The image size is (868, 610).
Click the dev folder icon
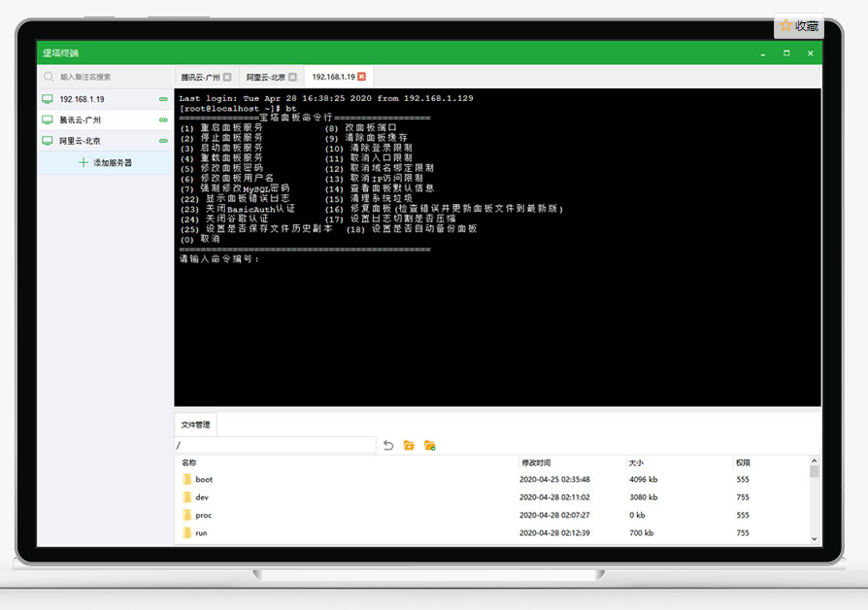(187, 497)
